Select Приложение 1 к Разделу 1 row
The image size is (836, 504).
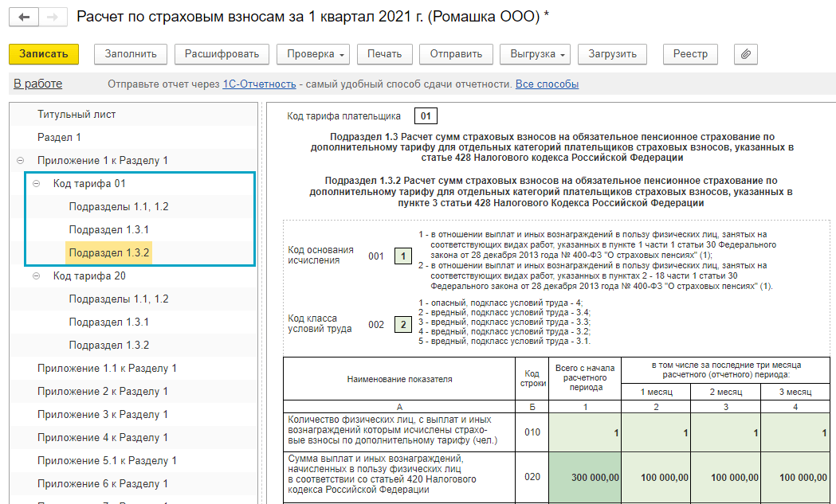tap(102, 160)
